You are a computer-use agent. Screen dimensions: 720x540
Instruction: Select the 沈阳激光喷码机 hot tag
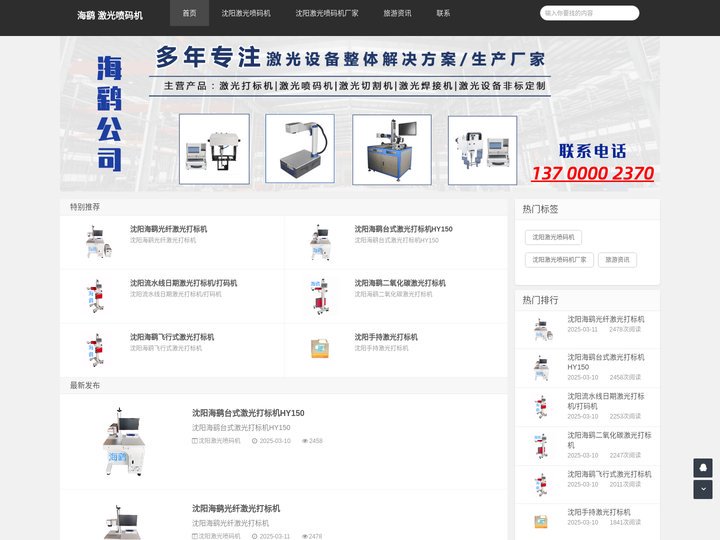tap(553, 237)
